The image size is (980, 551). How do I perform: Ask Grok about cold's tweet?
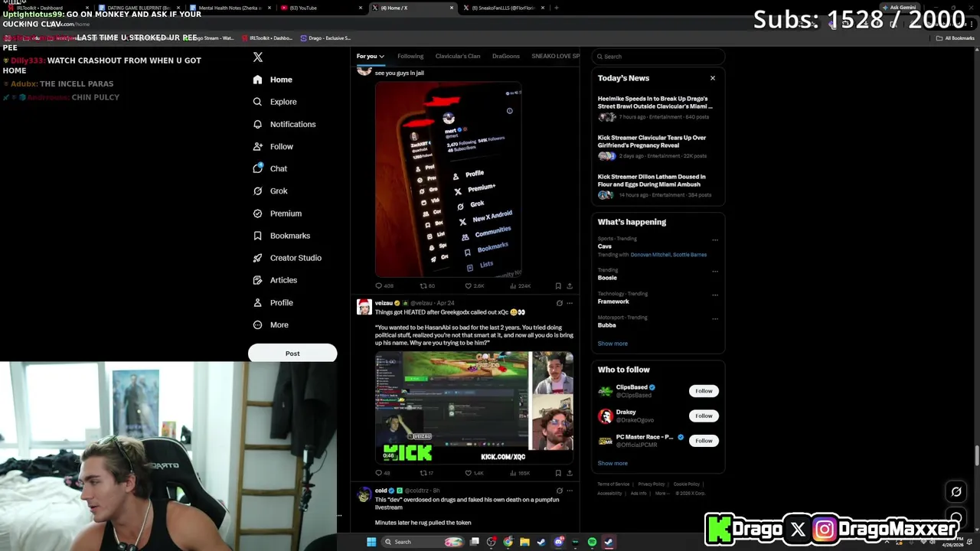point(559,491)
